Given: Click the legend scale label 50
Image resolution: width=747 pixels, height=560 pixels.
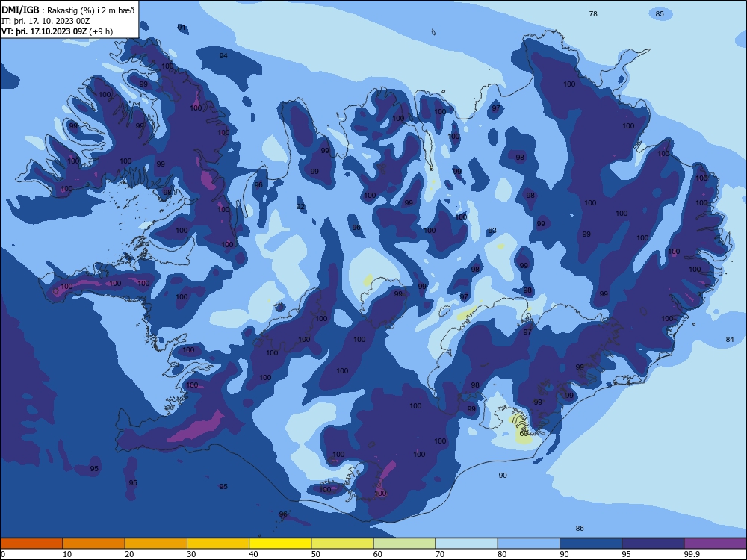Looking at the screenshot, I should coord(315,554).
